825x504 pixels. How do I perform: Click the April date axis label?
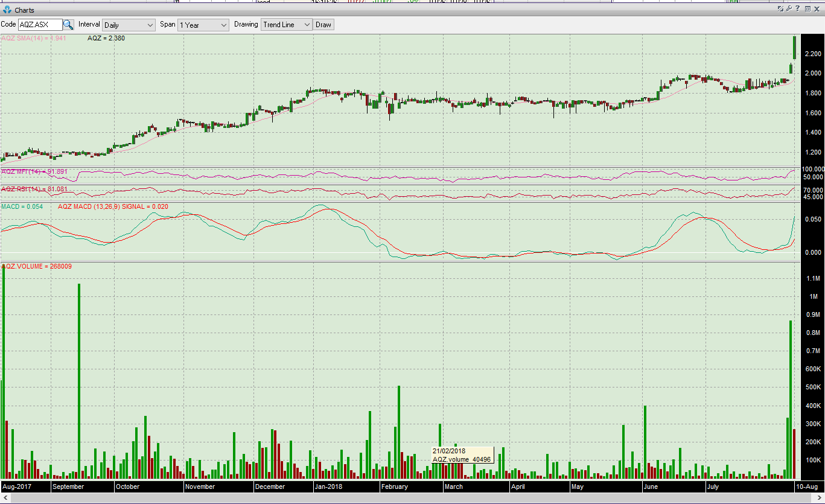pos(518,486)
